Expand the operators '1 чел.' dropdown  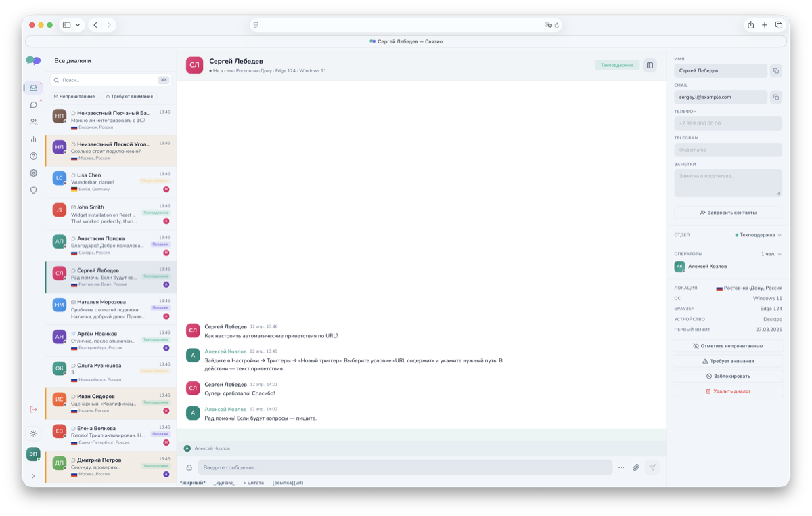tap(771, 254)
